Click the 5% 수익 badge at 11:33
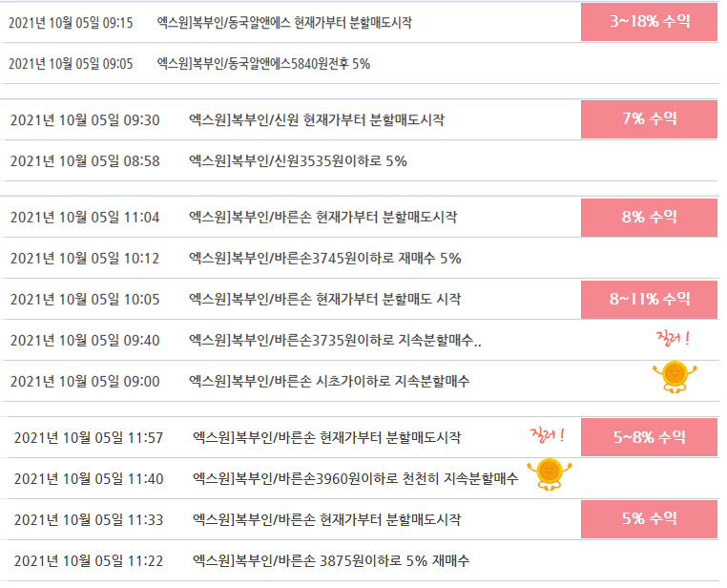The width and height of the screenshot is (727, 588). click(649, 519)
